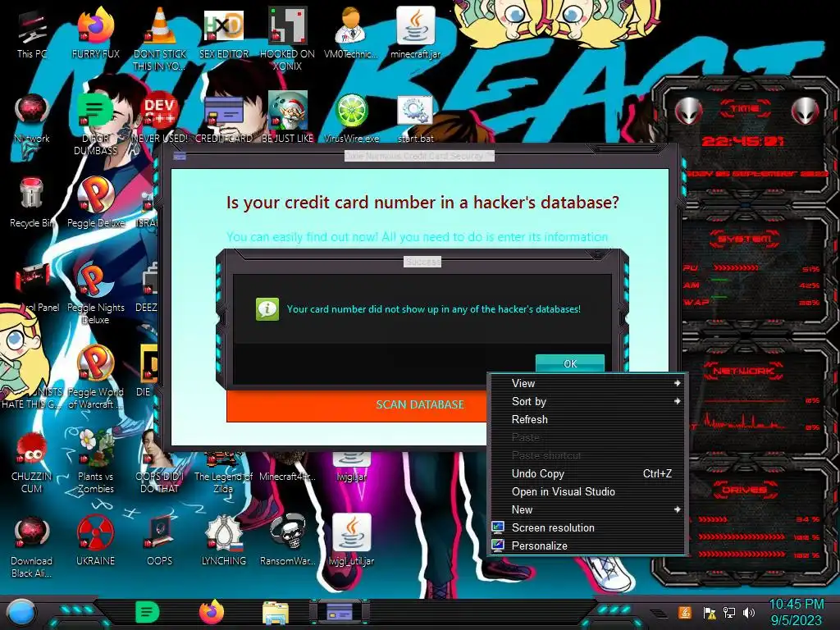
Task: Select the lwjgl_util.jar Java file icon
Action: point(351,541)
